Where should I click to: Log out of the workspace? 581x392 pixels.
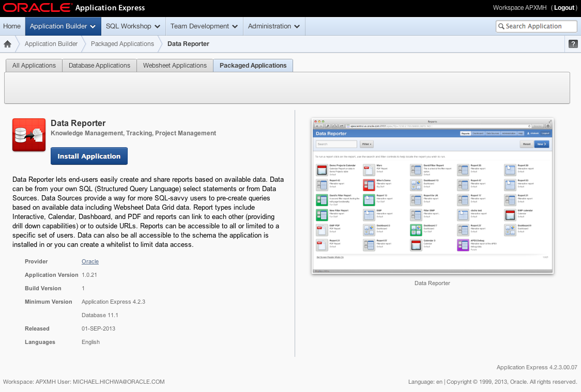563,8
